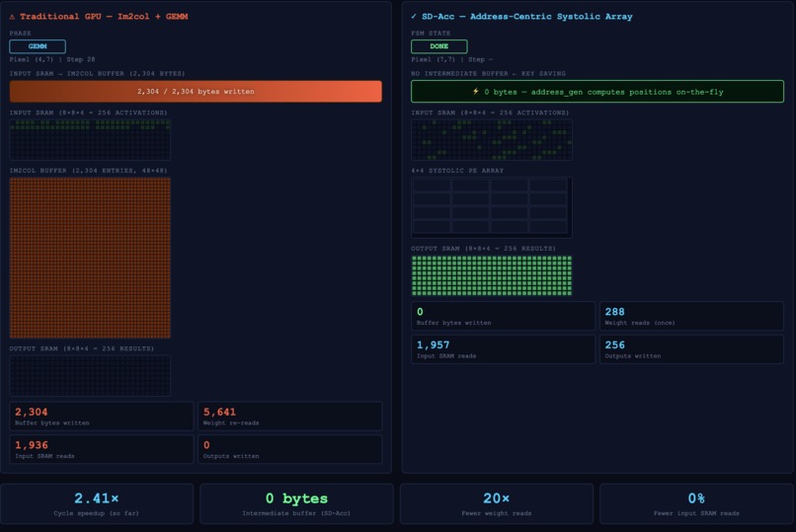Click the 0% fewer input SRAM reads card
Image resolution: width=796 pixels, height=532 pixels.
(696, 503)
